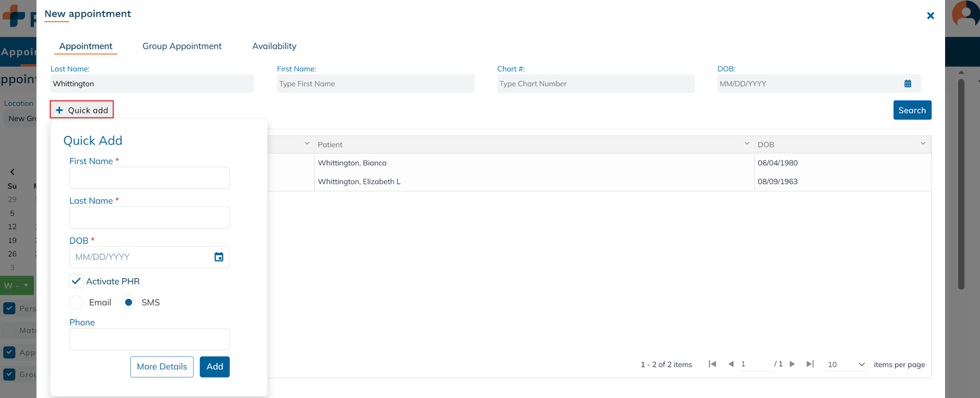980x398 pixels.
Task: Switch to the Group Appointment tab
Action: coord(182,46)
